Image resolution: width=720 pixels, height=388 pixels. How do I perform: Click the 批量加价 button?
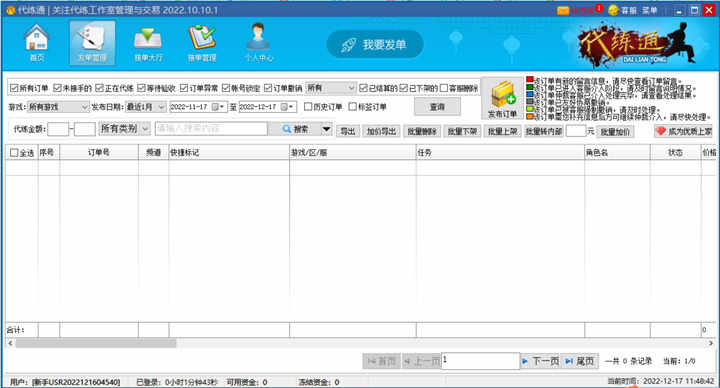pos(615,132)
